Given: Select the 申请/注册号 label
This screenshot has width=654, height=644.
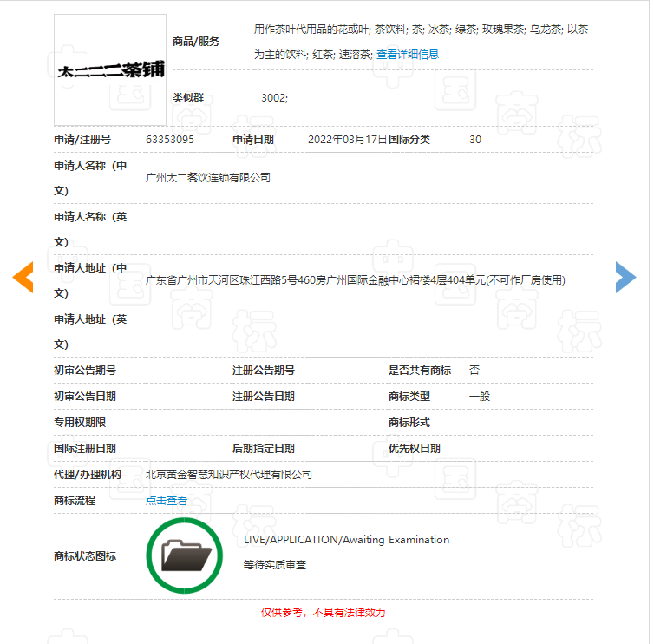Looking at the screenshot, I should (x=82, y=140).
